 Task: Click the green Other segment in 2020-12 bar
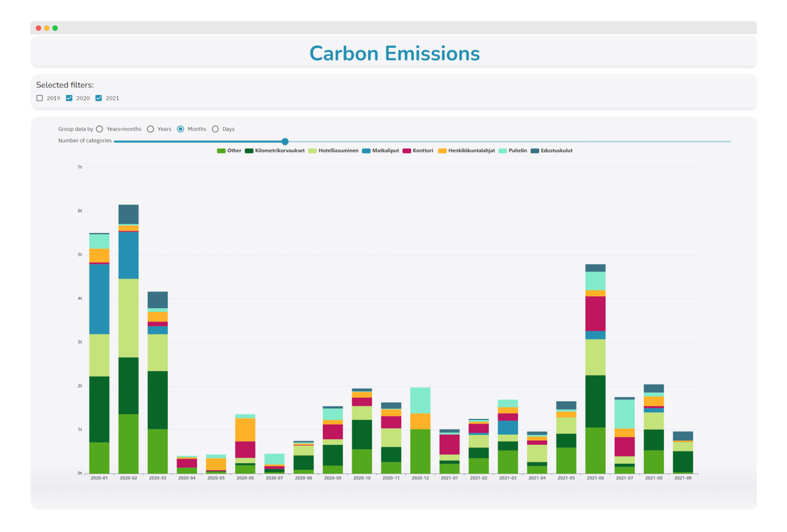pos(420,451)
